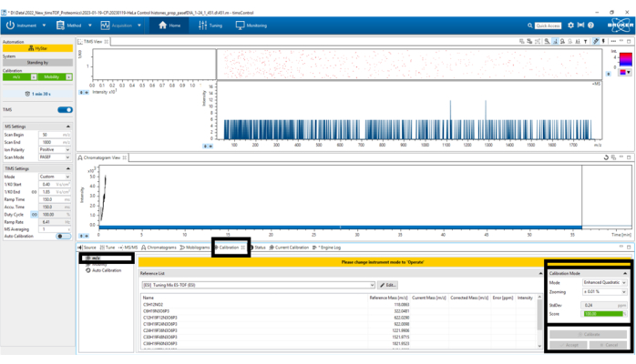Select the TIMS View tab
The width and height of the screenshot is (636, 364).
[x=93, y=42]
